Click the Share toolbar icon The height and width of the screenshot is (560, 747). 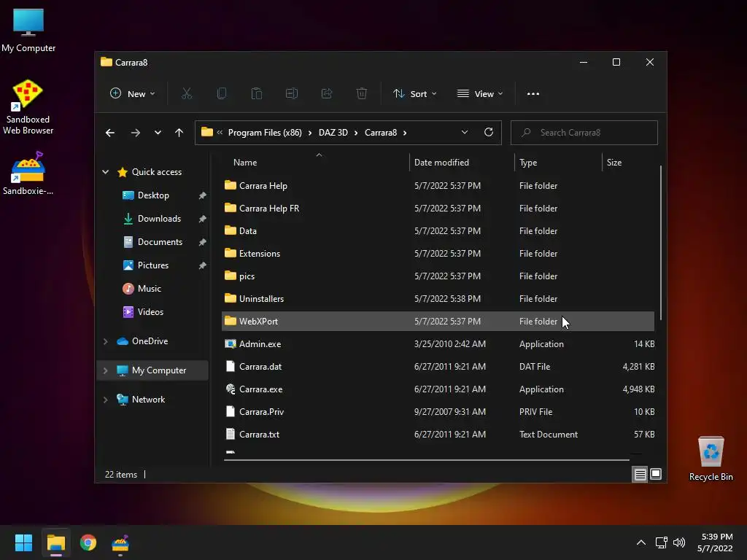coord(327,94)
